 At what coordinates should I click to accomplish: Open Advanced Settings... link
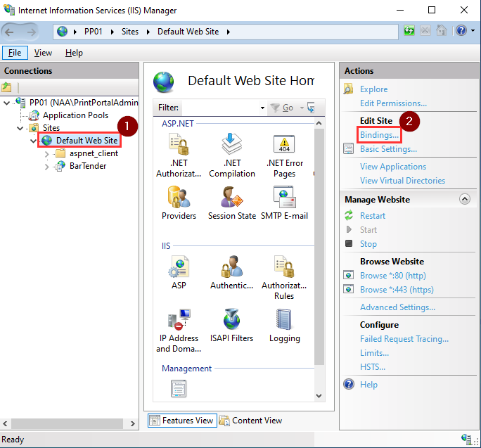point(397,307)
